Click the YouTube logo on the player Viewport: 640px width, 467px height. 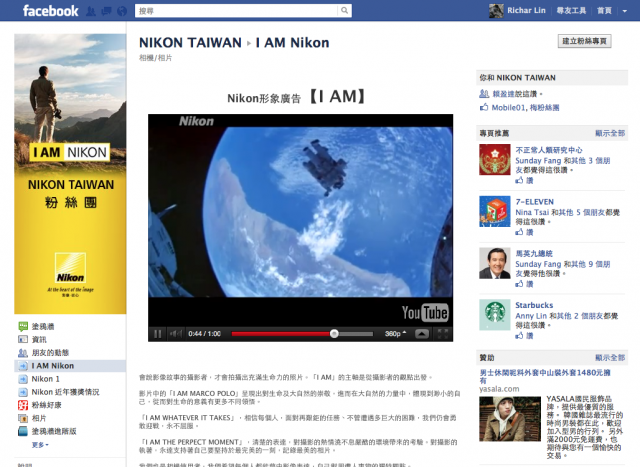pyautogui.click(x=425, y=313)
